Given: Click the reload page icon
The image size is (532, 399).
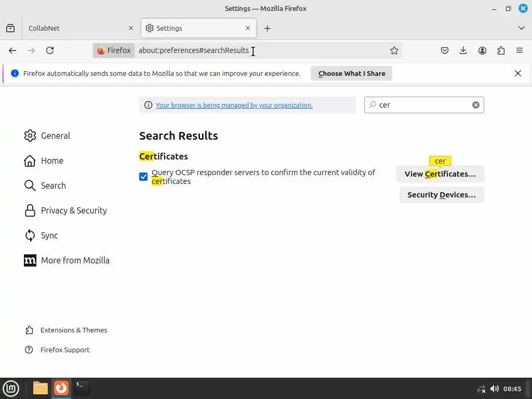Looking at the screenshot, I should coord(50,50).
